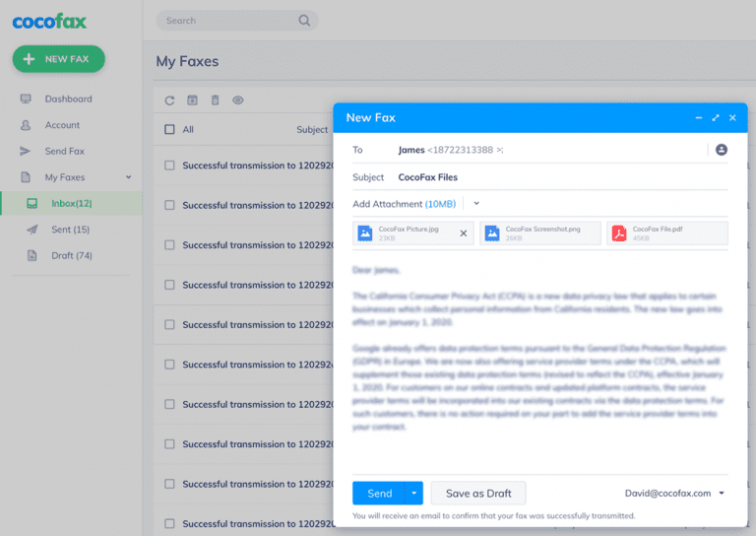The width and height of the screenshot is (756, 536).
Task: Open the Draft (74) folder
Action: point(71,255)
